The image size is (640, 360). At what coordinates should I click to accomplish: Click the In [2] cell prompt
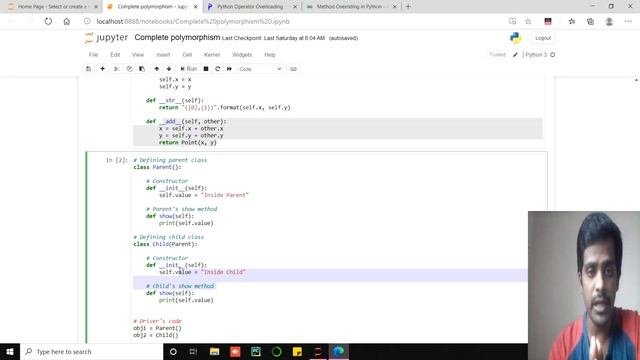(x=117, y=160)
